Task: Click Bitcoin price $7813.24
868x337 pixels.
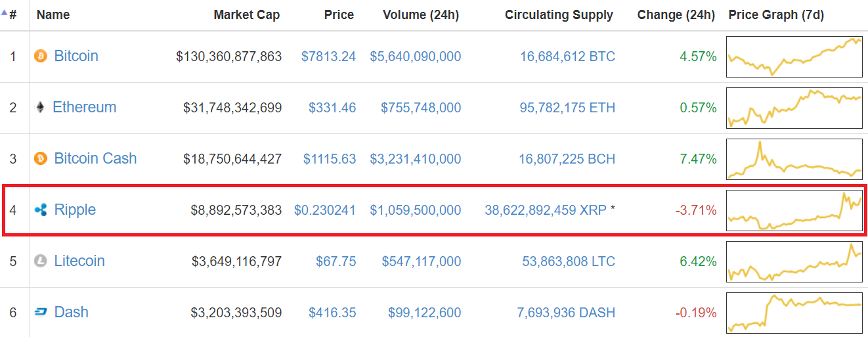Action: (328, 56)
